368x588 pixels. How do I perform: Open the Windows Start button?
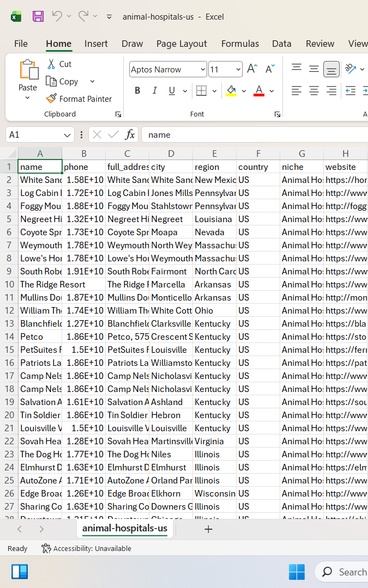point(297,572)
